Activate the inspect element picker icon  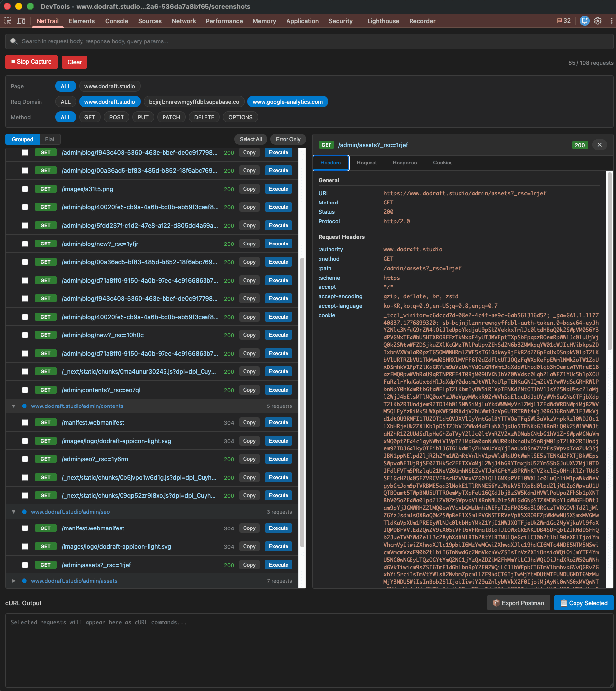[7, 21]
